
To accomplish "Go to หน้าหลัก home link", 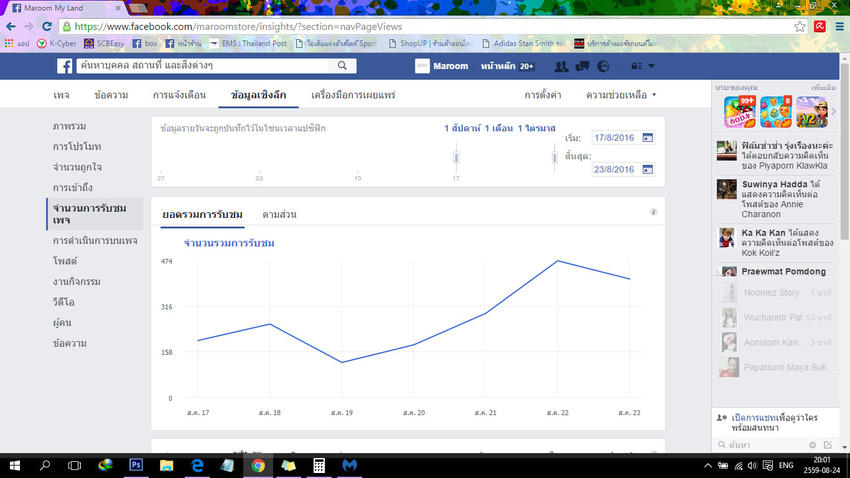I will pyautogui.click(x=498, y=66).
